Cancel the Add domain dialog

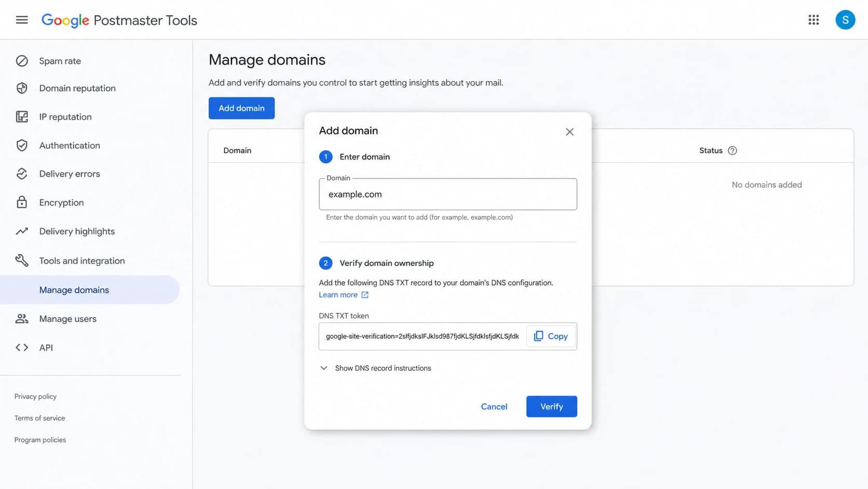(494, 406)
